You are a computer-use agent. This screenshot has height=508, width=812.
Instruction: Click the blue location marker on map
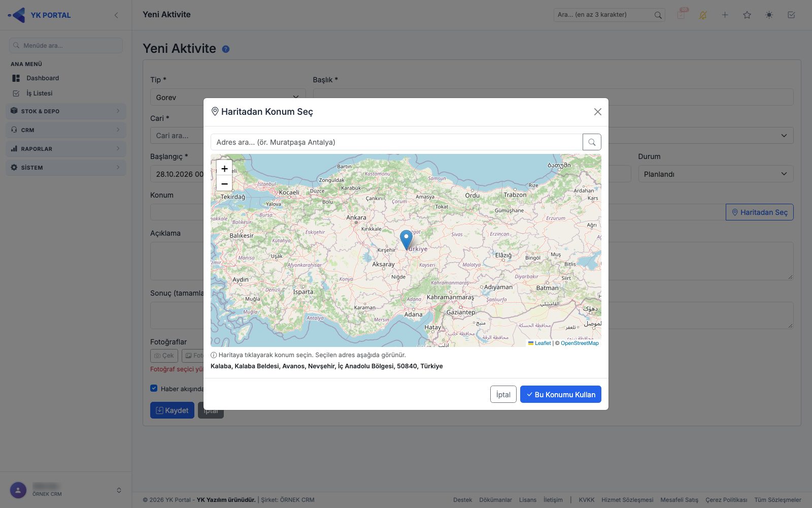(406, 240)
